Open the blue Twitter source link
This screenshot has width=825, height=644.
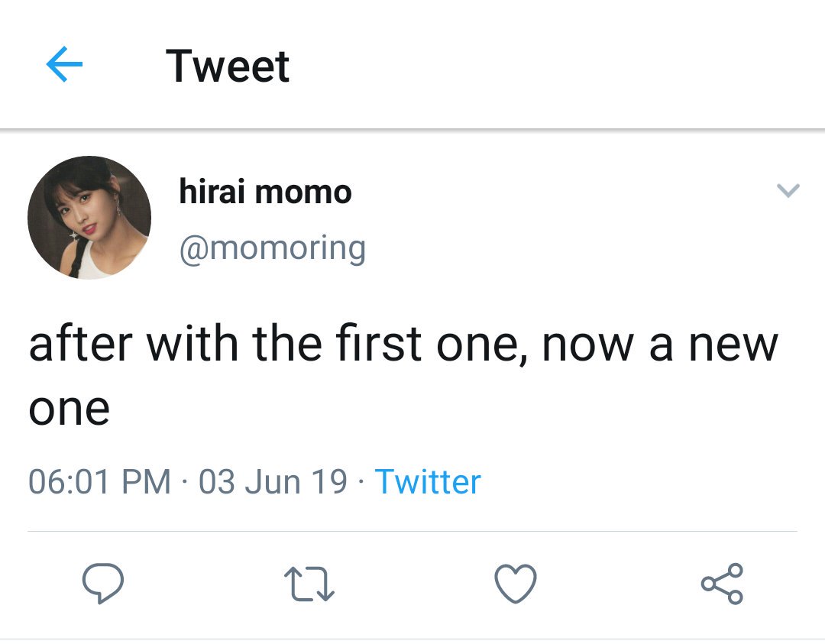(428, 481)
